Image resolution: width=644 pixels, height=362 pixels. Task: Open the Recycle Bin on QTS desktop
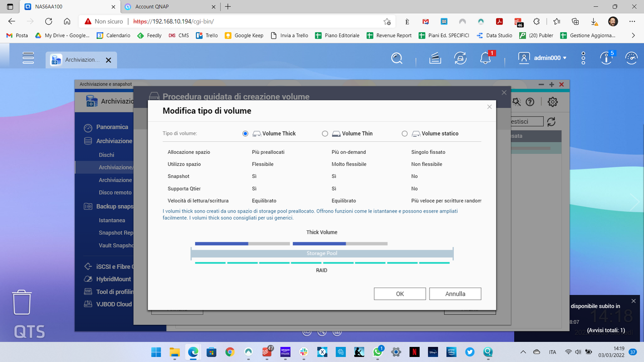(22, 302)
